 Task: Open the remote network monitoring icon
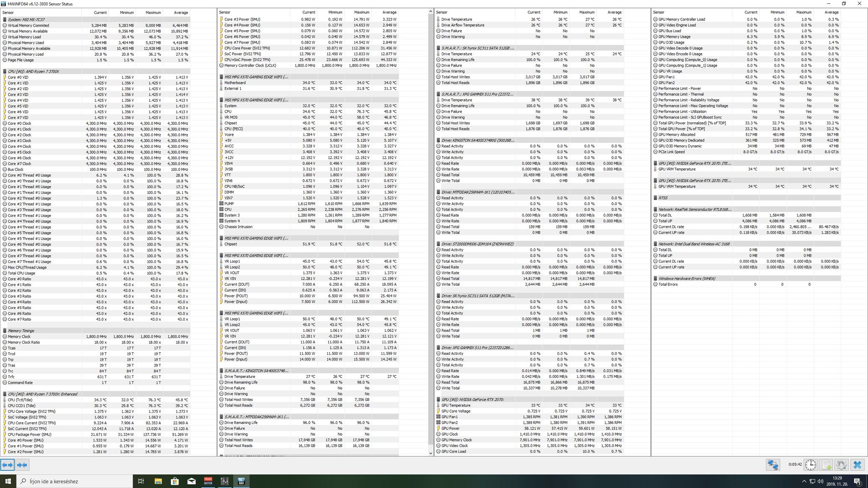coord(773,465)
